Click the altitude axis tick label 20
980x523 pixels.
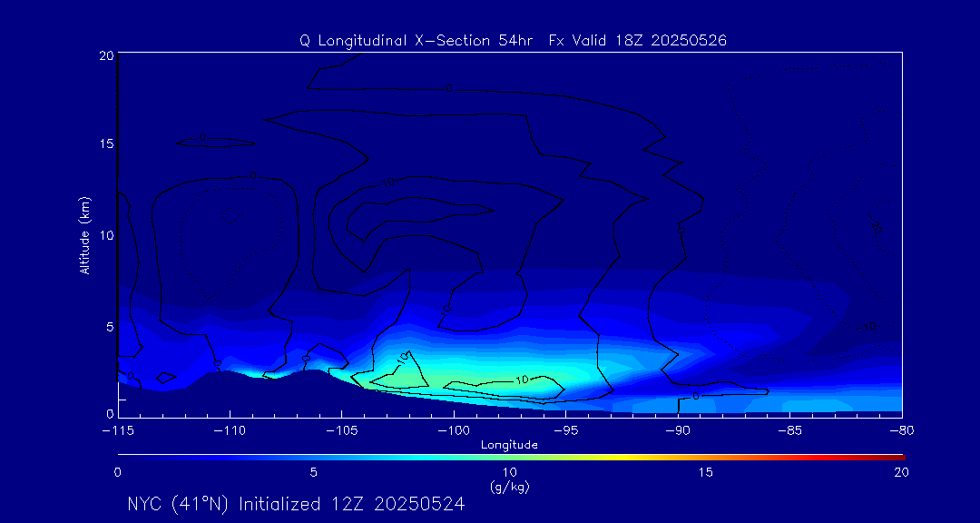click(x=105, y=55)
